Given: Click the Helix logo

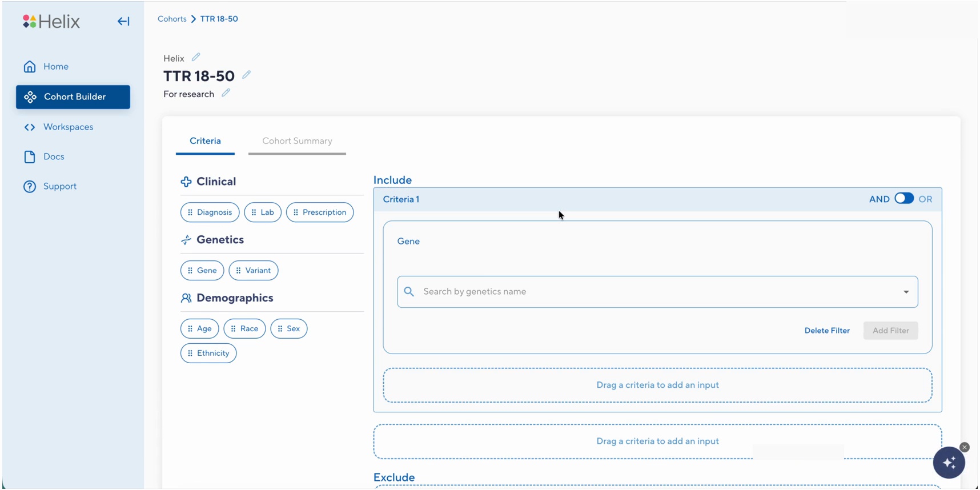Looking at the screenshot, I should click(x=51, y=22).
